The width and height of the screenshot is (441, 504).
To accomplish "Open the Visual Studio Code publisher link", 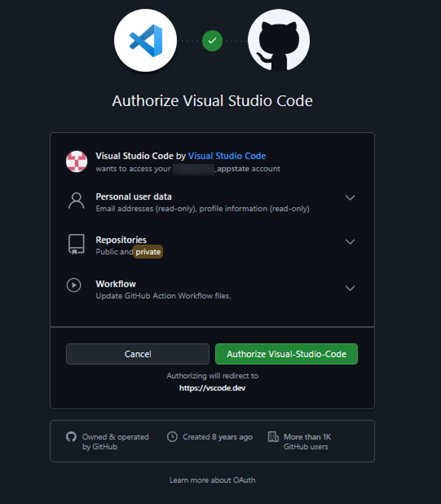I will (x=227, y=156).
